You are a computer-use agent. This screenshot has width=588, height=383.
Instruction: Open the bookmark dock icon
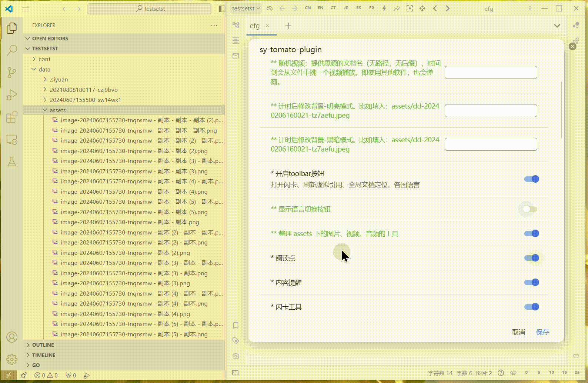(236, 325)
